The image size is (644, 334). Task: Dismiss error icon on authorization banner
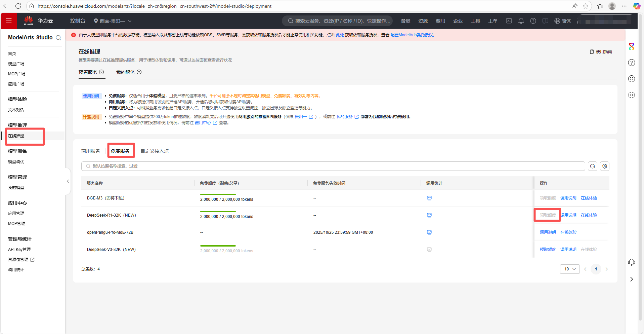(74, 35)
